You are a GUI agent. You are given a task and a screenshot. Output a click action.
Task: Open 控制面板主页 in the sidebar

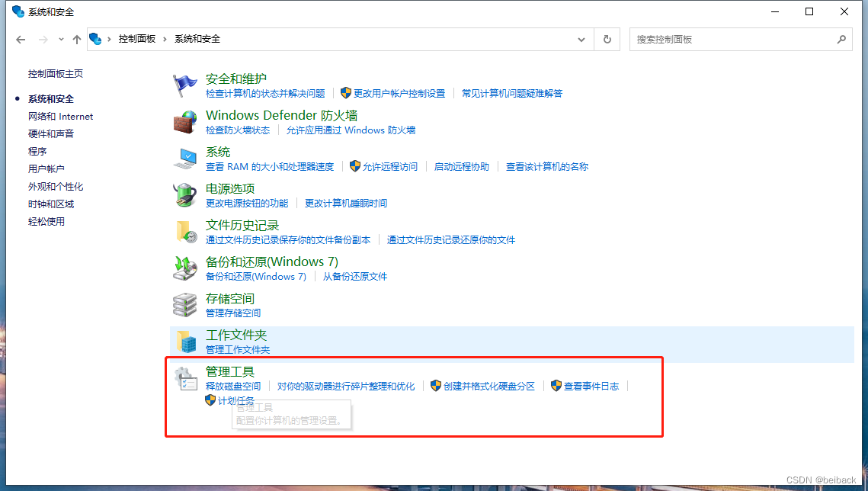pyautogui.click(x=56, y=73)
